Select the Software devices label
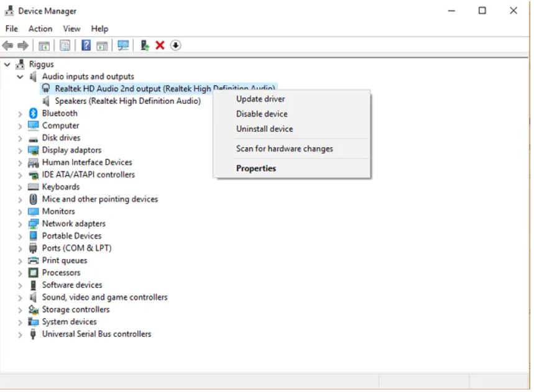534x392 pixels. pos(72,285)
